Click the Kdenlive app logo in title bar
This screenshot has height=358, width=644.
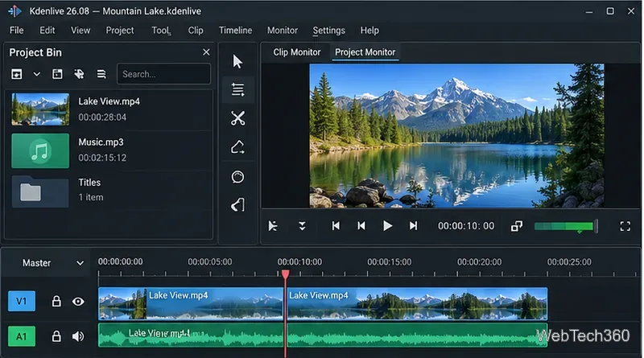[x=14, y=11]
